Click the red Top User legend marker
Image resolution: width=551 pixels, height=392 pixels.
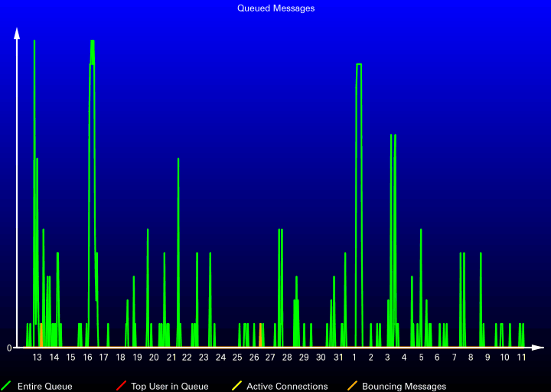120,386
